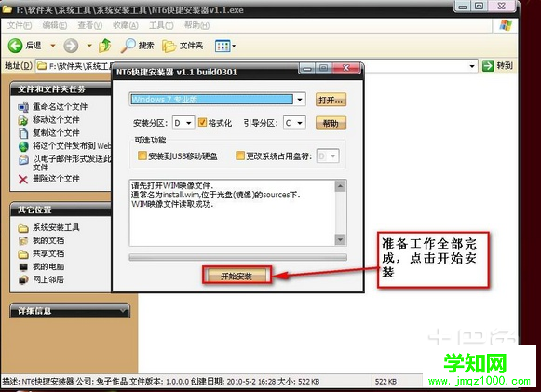Click the 开始安装 start install button
Image resolution: width=541 pixels, height=392 pixels.
(237, 276)
